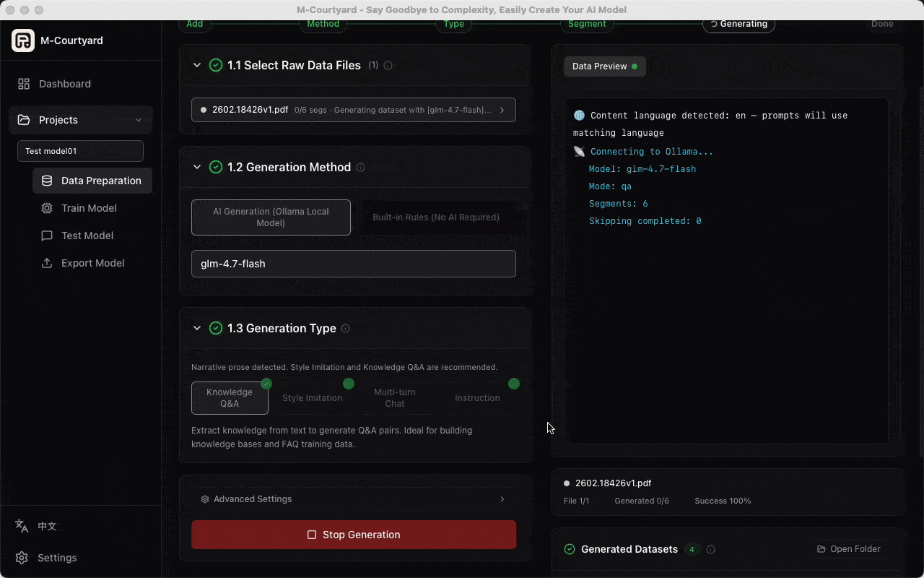Click the Add step in progress bar
The image size is (924, 578).
195,24
